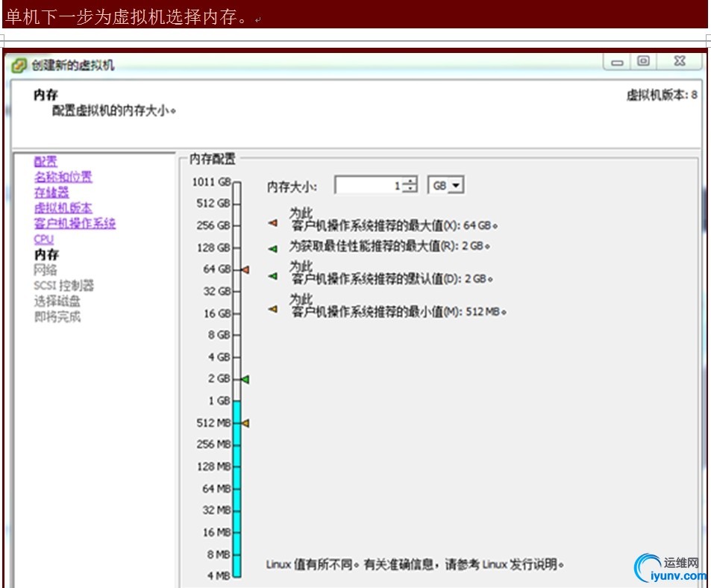Click the disabled 即将完成 step entry

[57, 316]
